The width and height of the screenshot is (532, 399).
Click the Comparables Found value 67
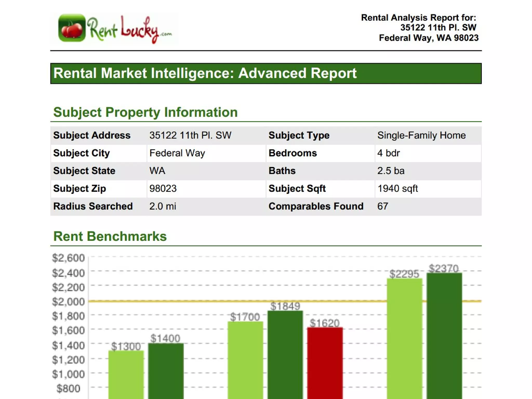383,206
